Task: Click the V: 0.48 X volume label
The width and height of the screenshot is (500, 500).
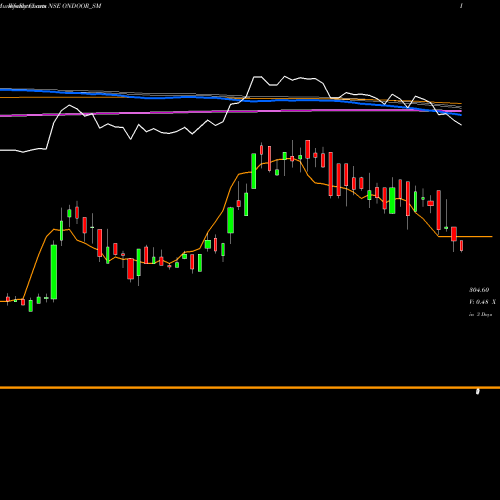Action: click(482, 302)
